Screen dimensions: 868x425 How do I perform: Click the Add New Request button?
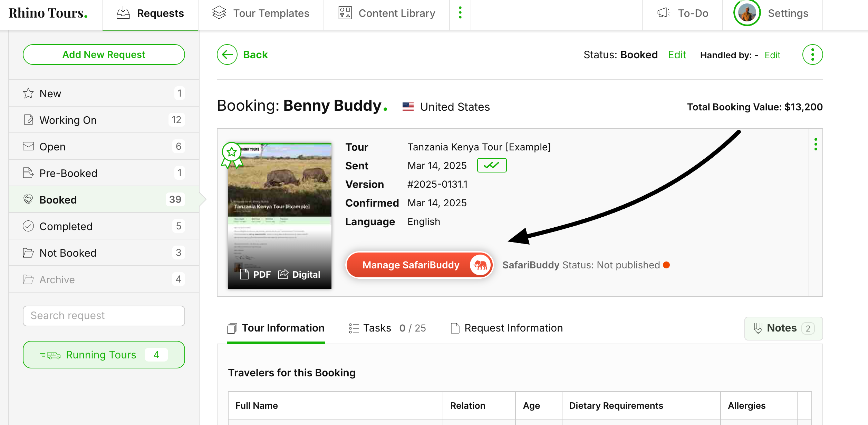click(x=104, y=55)
